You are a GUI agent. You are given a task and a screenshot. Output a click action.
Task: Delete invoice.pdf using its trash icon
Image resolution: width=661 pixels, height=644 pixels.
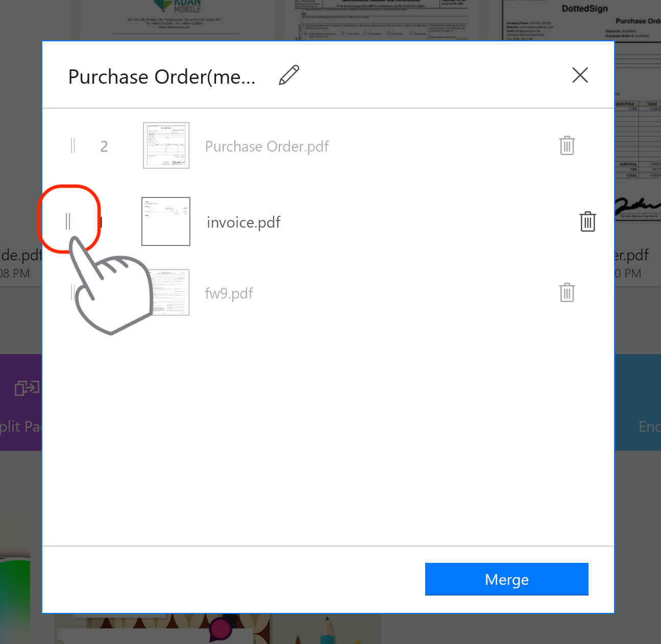coord(587,222)
